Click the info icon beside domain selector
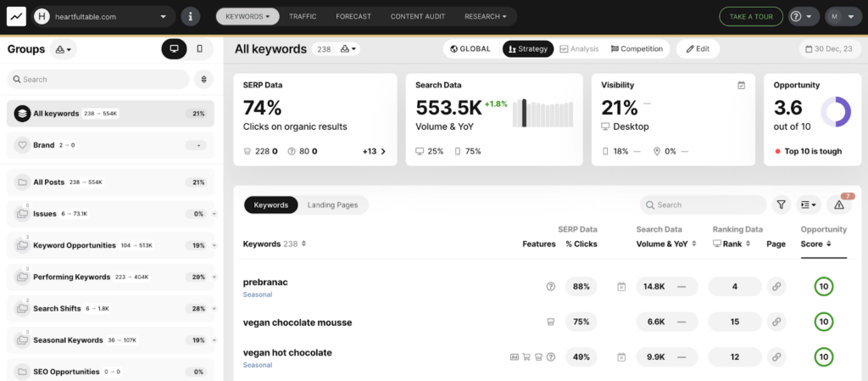 (x=191, y=16)
